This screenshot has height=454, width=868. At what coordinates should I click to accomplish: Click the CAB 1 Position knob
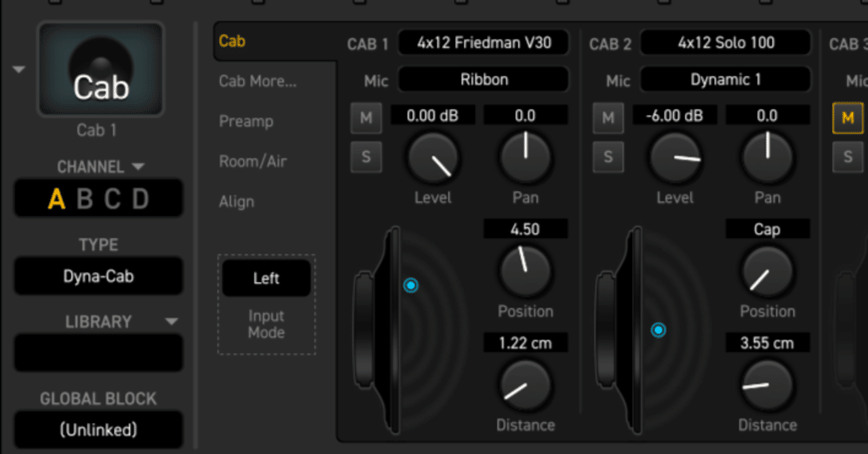coord(526,272)
